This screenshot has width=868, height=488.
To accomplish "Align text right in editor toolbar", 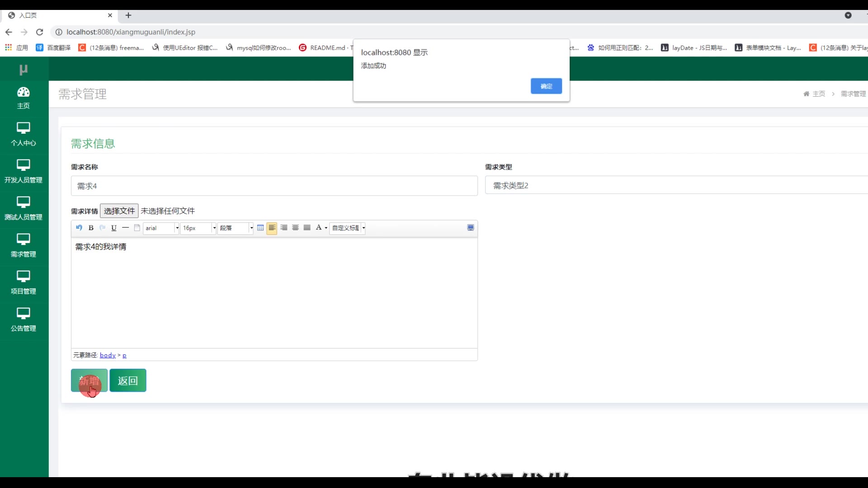I will pyautogui.click(x=284, y=228).
